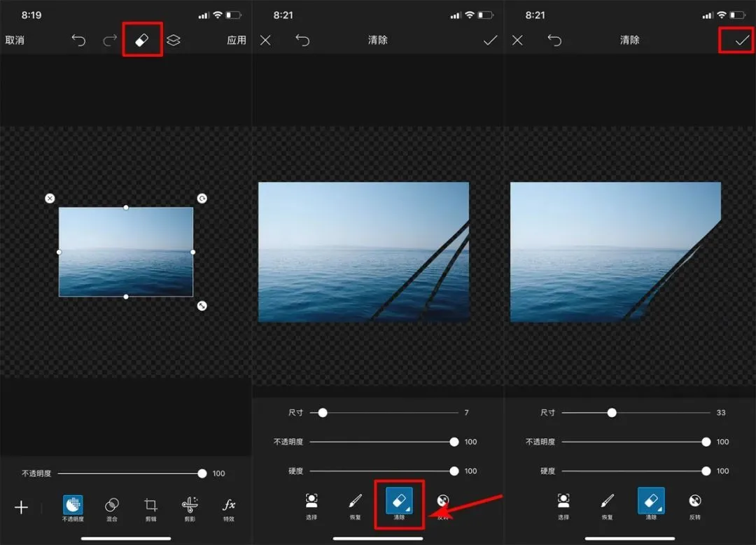
Task: Tap the size value 7
Action: [466, 413]
